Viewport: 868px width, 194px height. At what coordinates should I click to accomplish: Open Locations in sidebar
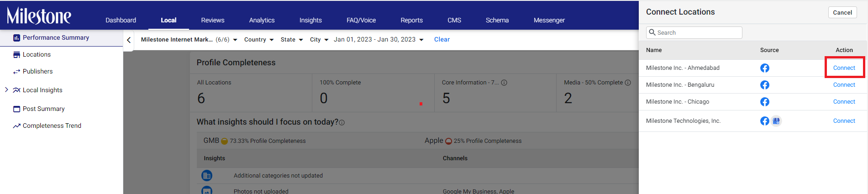(37, 55)
